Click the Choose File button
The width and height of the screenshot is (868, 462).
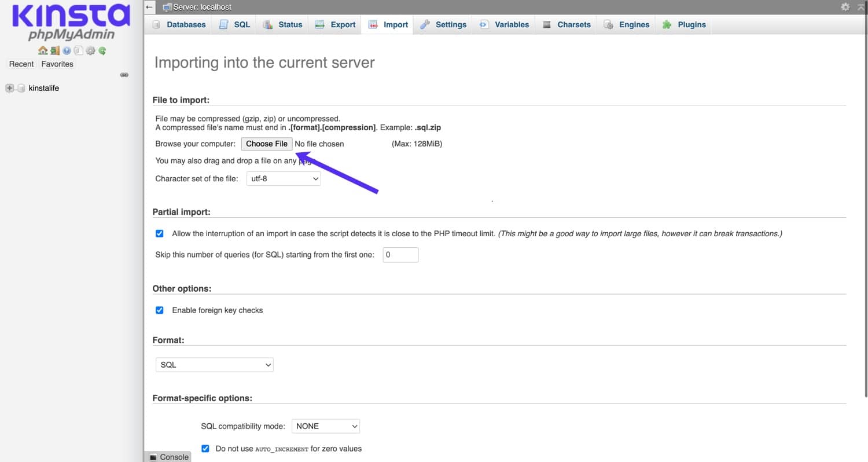point(266,144)
